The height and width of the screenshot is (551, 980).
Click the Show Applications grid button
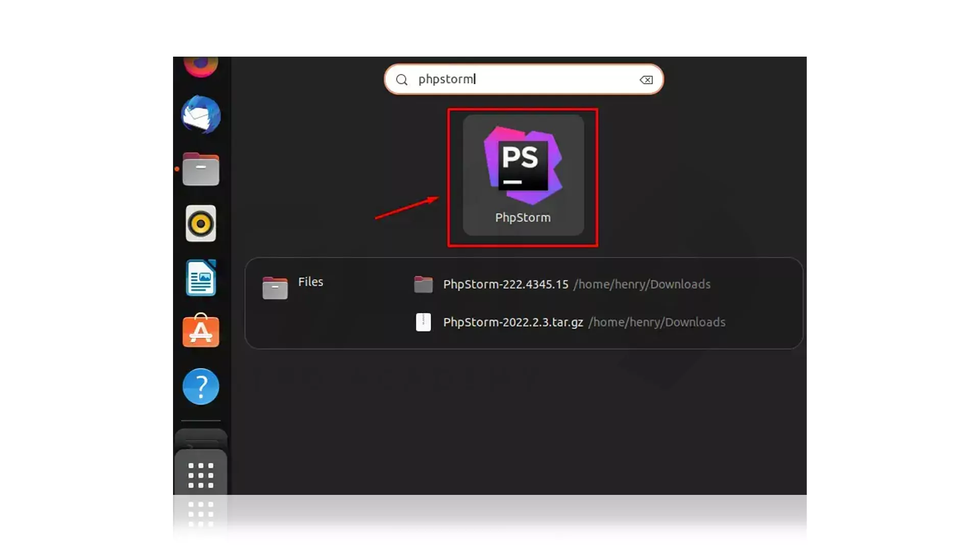point(201,475)
